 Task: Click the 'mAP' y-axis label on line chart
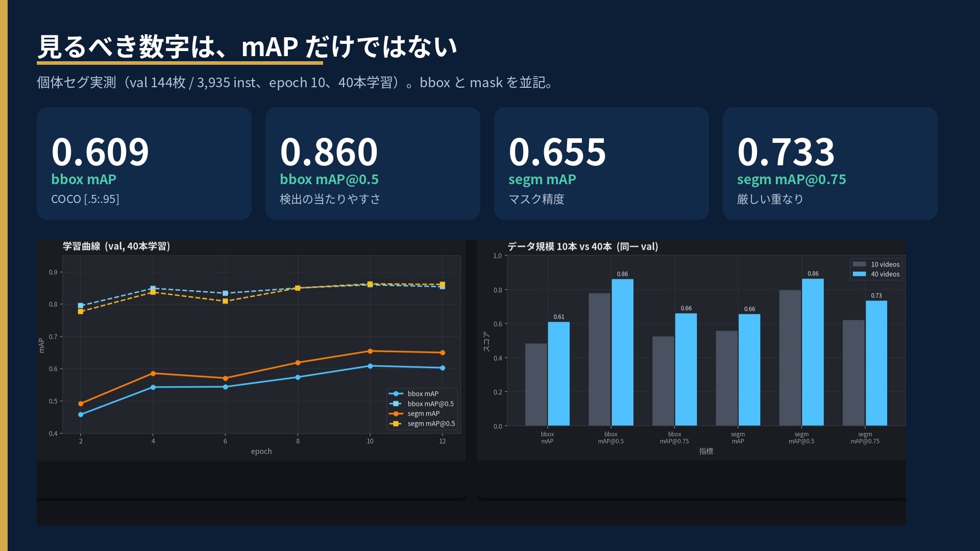(x=41, y=345)
